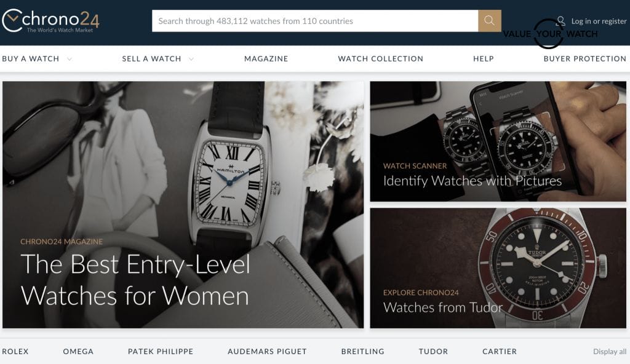Select the Audemars Piguet brand link
Viewport: 630px width, 364px height.
(267, 352)
